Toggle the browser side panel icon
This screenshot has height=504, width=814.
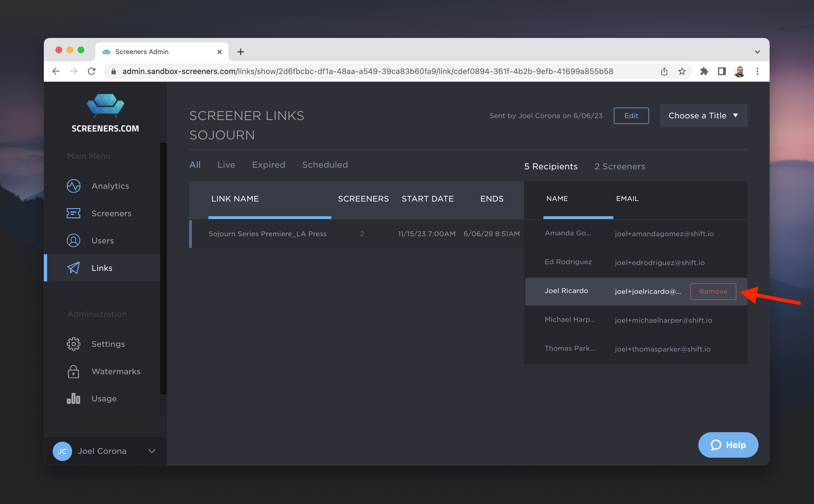coord(722,71)
